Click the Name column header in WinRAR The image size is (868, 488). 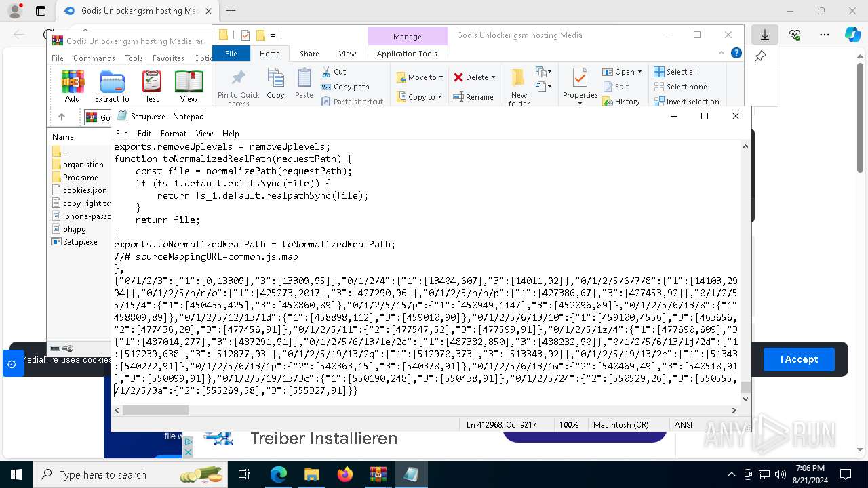click(63, 137)
